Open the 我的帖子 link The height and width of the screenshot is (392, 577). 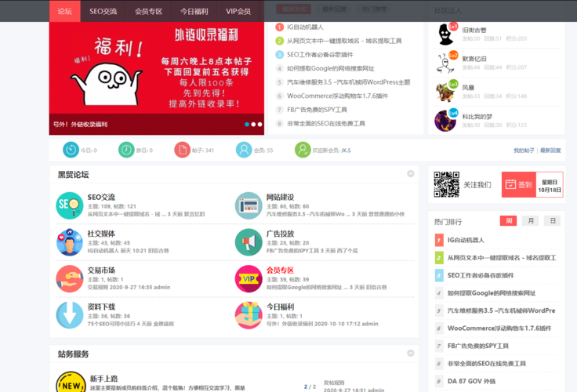tap(524, 151)
